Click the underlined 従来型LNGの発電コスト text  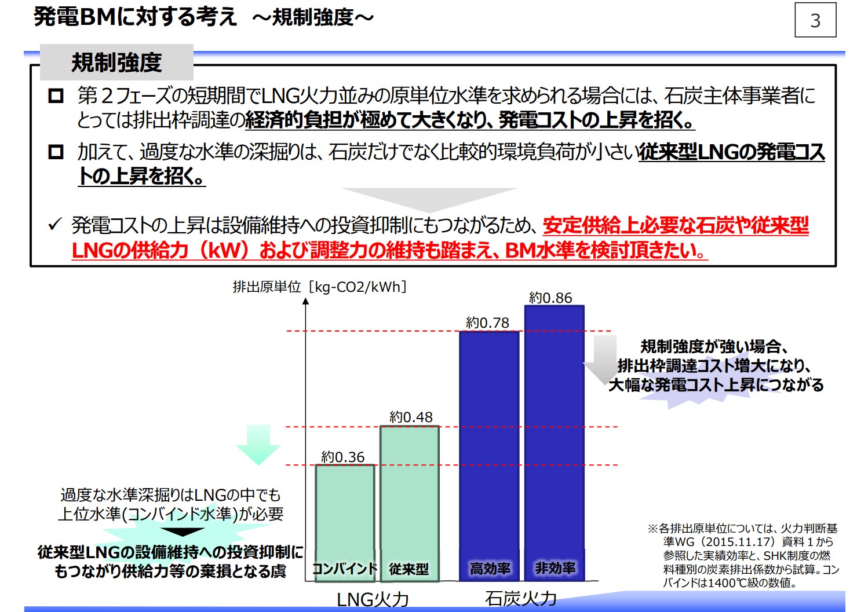(x=731, y=152)
